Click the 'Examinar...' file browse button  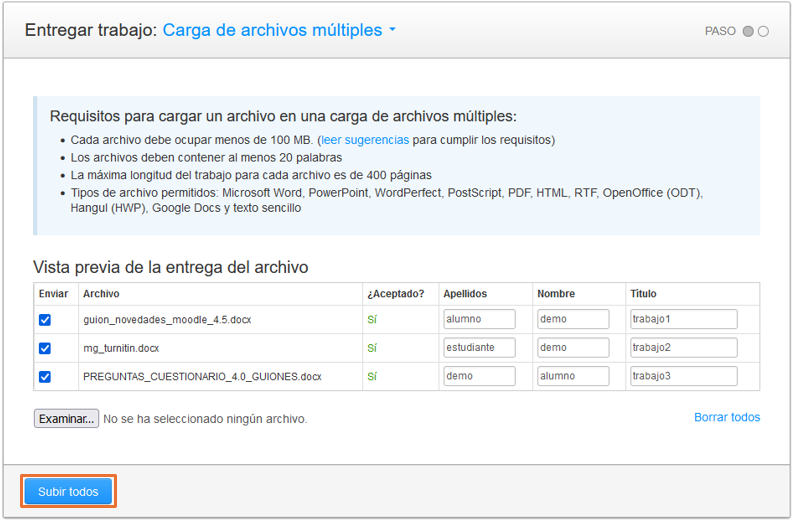(66, 419)
